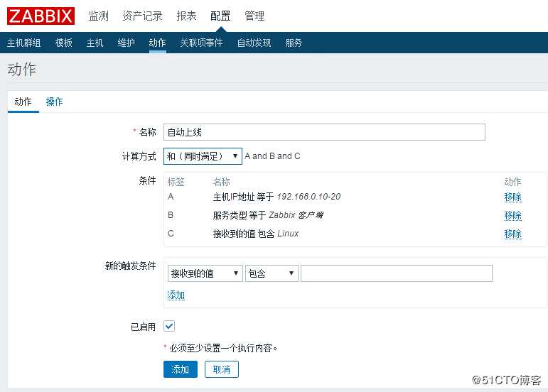Click the 名称 input field
The image size is (548, 392).
(x=324, y=132)
